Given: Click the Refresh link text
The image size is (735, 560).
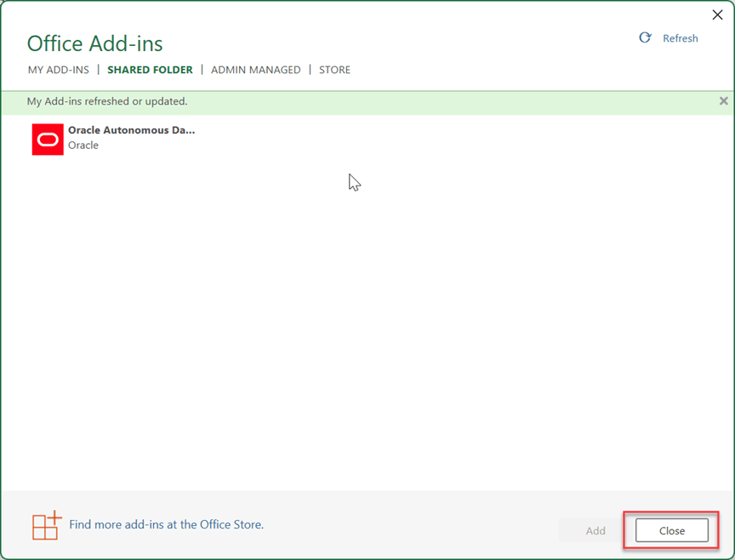Looking at the screenshot, I should (681, 37).
